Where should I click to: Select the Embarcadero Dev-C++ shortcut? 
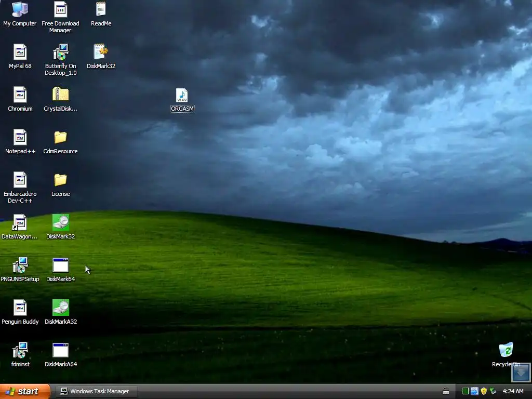20,188
